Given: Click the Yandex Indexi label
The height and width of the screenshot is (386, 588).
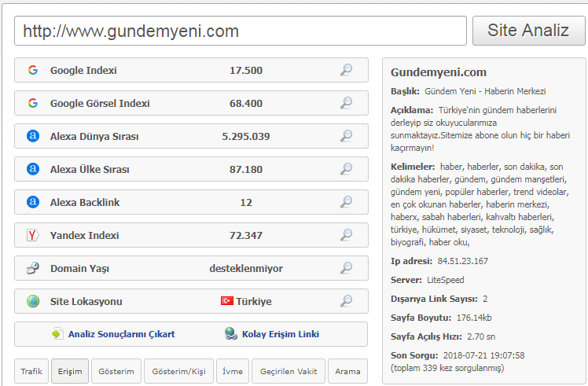Looking at the screenshot, I should [85, 235].
